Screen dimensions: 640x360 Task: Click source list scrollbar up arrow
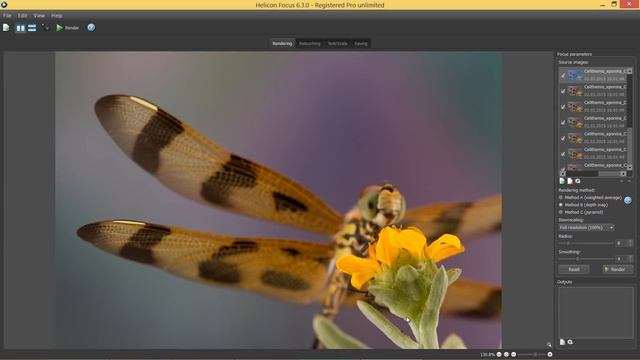click(x=629, y=71)
